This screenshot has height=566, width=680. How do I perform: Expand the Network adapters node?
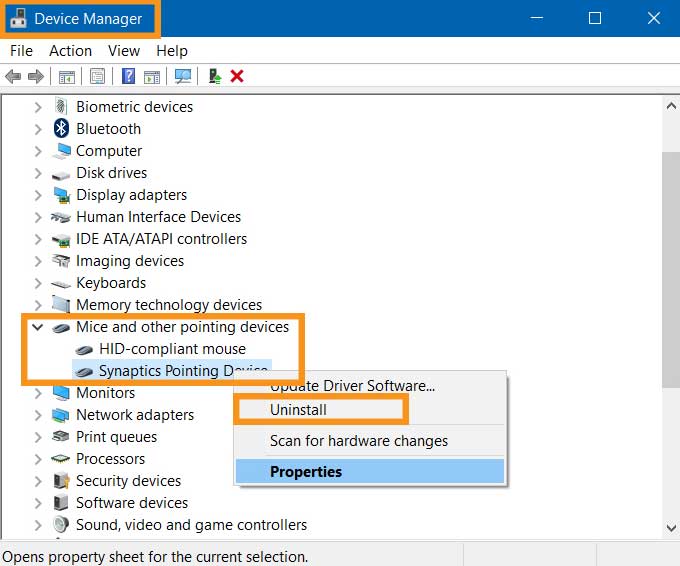[x=38, y=415]
